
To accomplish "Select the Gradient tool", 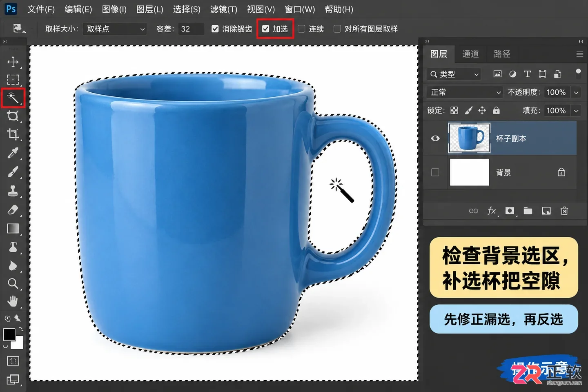I will [13, 228].
